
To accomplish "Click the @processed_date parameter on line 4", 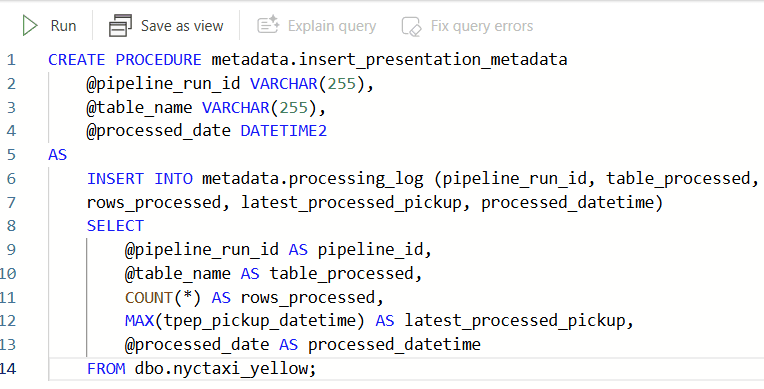I will pyautogui.click(x=159, y=131).
